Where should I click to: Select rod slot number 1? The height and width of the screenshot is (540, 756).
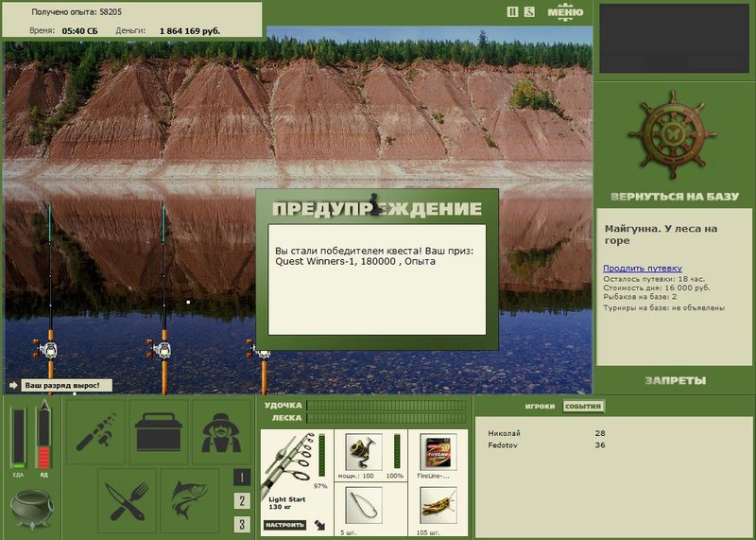(x=242, y=478)
